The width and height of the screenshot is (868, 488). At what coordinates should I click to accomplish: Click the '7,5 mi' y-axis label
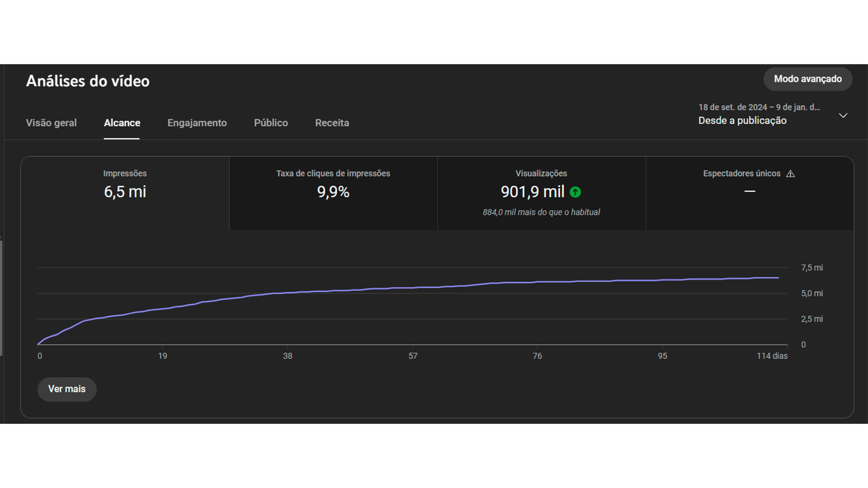click(x=812, y=268)
